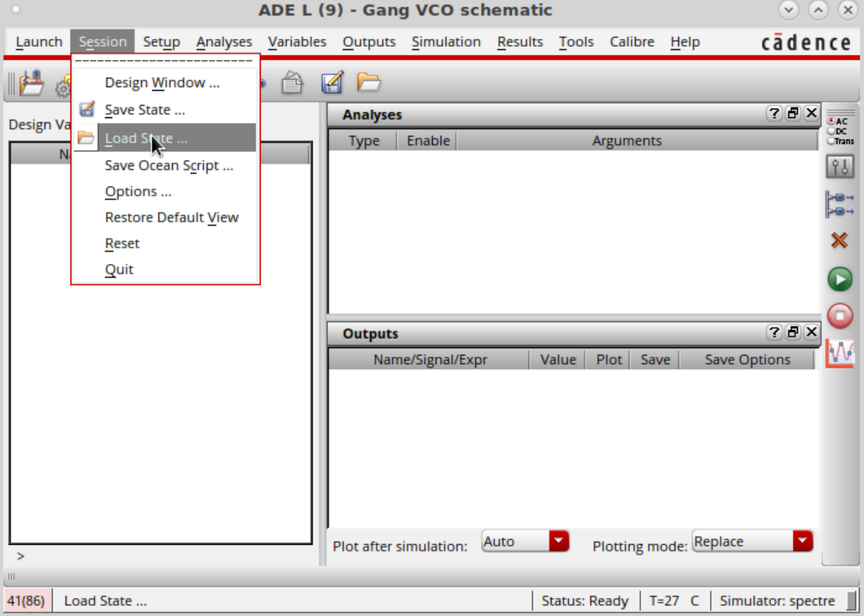The image size is (864, 616).
Task: Select the DC analysis radio button
Action: [x=831, y=131]
